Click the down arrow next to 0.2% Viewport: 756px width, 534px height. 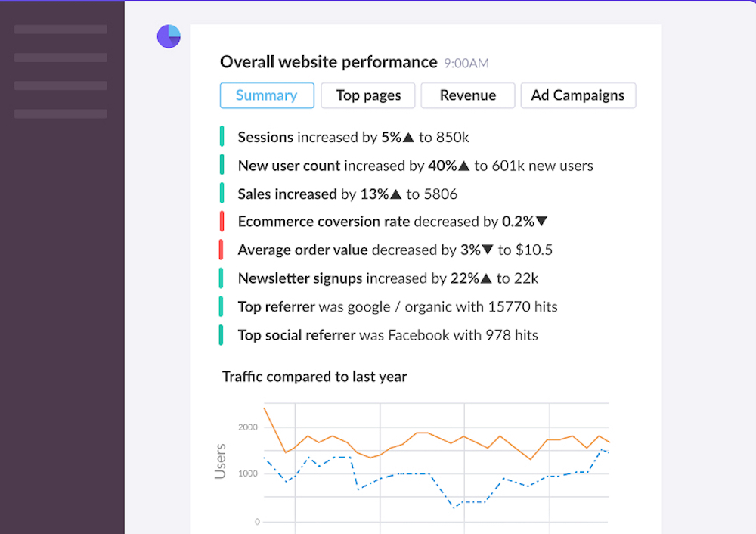point(542,222)
